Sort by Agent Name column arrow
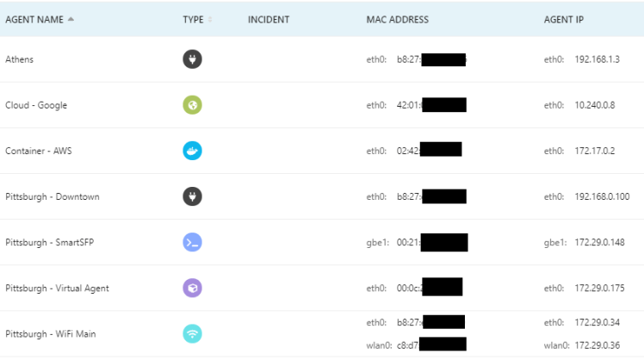 pos(71,19)
